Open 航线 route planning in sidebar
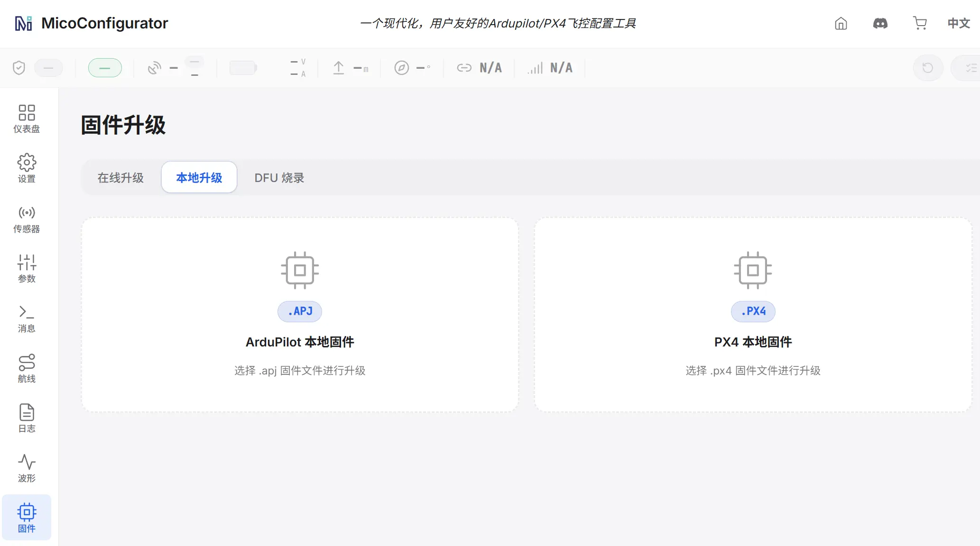Image resolution: width=980 pixels, height=546 pixels. point(27,368)
